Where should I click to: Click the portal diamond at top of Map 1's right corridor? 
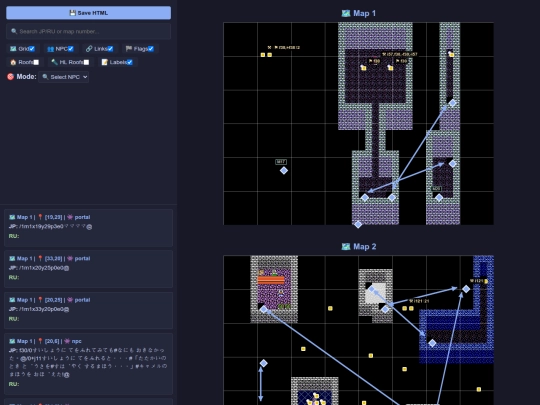pos(453,103)
